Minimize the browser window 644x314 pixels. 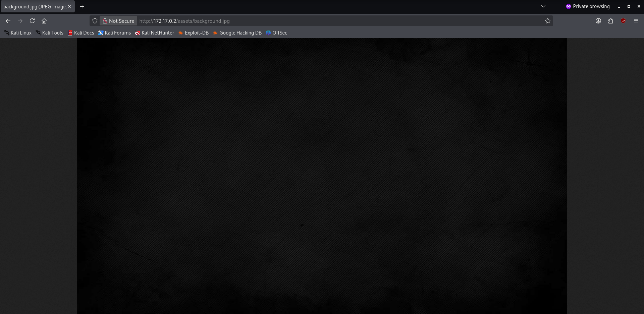point(619,6)
